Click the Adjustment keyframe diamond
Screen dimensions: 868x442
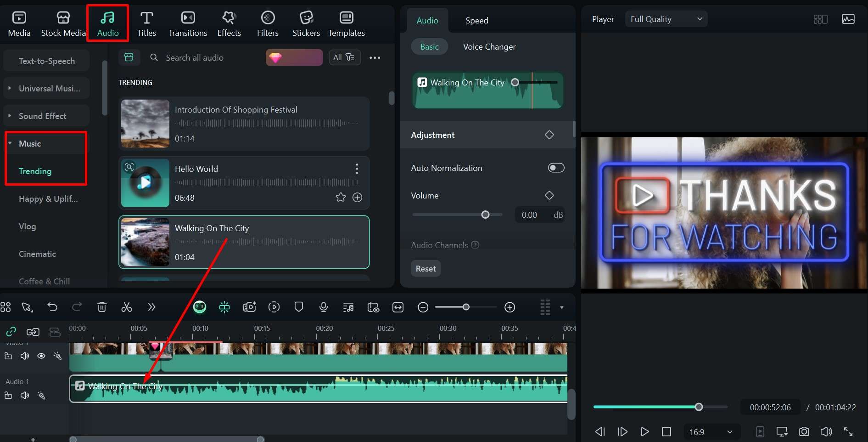tap(549, 135)
